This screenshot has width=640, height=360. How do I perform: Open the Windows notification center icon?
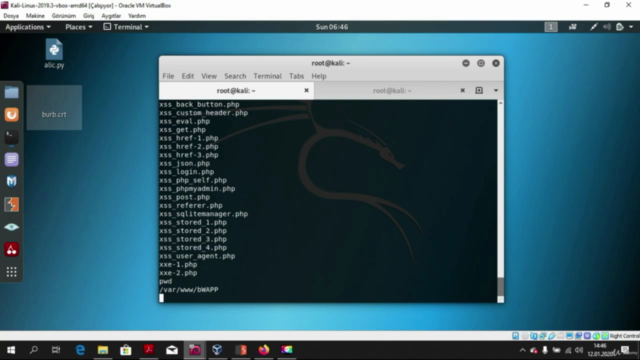[x=625, y=350]
